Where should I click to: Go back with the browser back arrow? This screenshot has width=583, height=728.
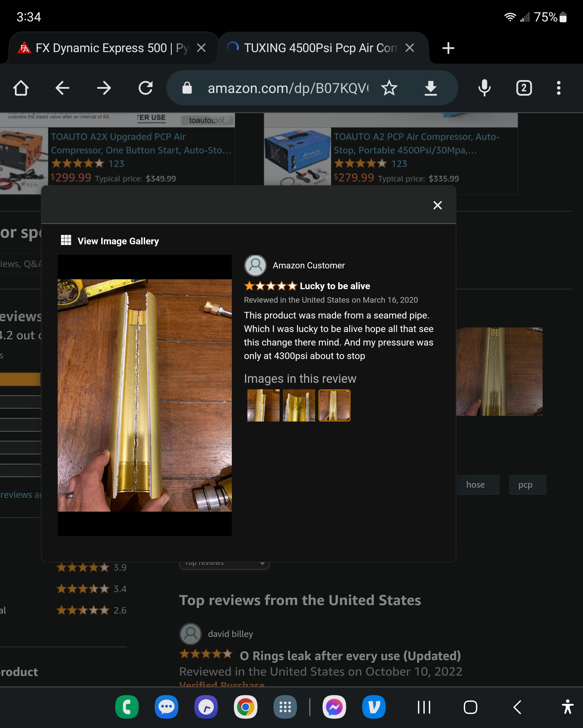point(62,88)
